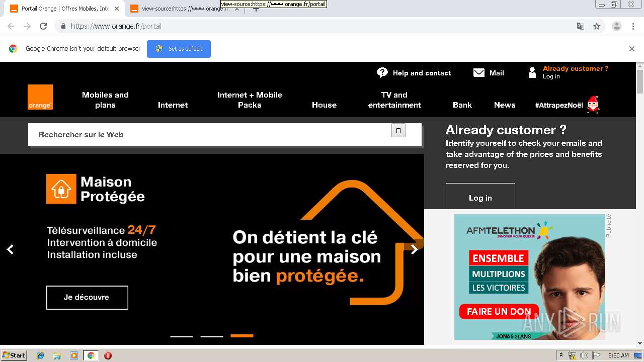The height and width of the screenshot is (362, 644).
Task: Click the Mail link text
Action: coord(497,73)
